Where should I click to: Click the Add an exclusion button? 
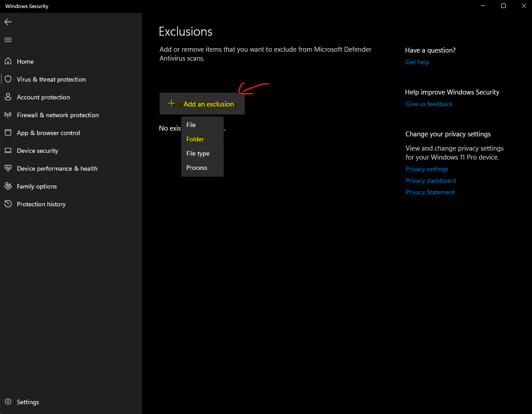[202, 104]
